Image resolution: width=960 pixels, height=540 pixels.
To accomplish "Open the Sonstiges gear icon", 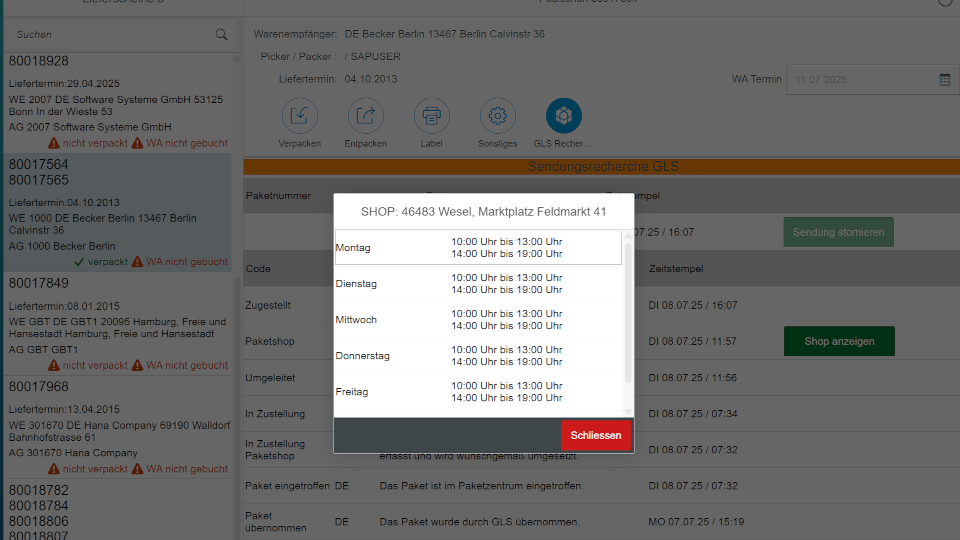I will coord(497,117).
